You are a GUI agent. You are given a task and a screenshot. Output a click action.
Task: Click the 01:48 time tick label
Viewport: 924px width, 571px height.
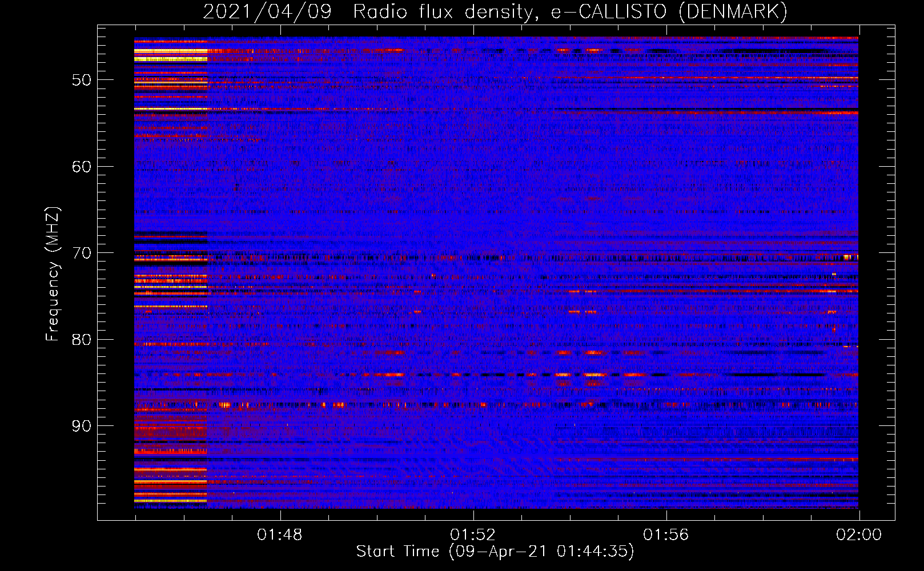tap(279, 535)
